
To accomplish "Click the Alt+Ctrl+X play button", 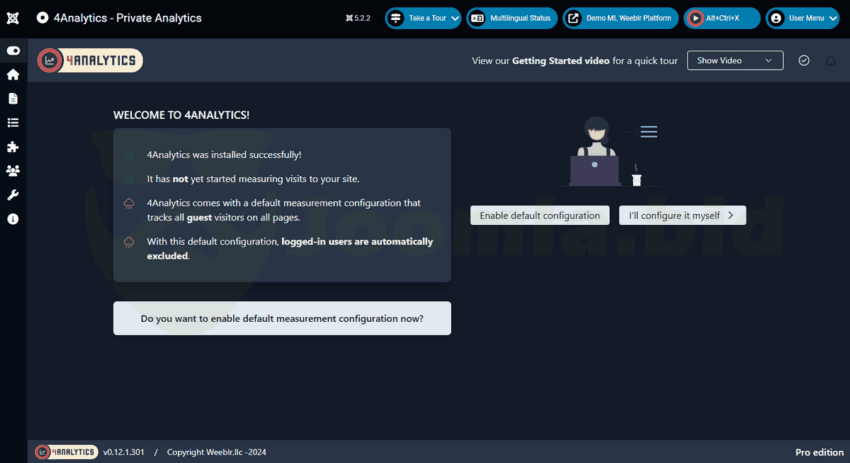I will point(722,18).
